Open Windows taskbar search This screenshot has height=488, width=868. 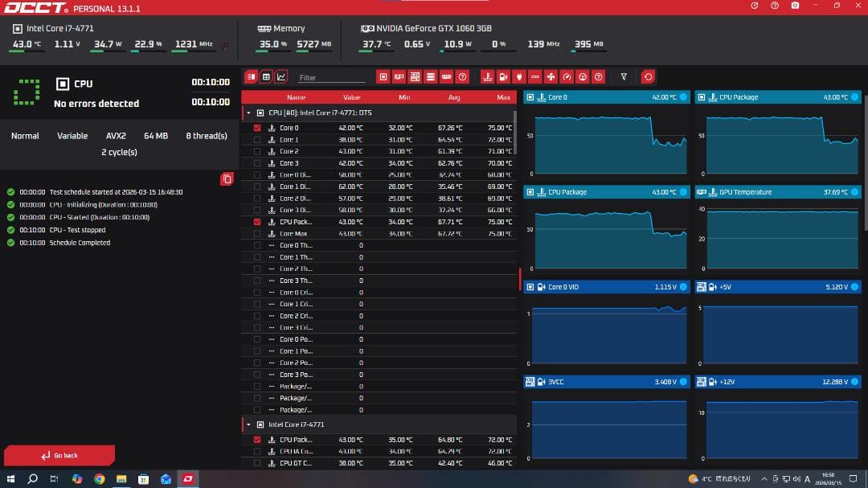click(33, 478)
